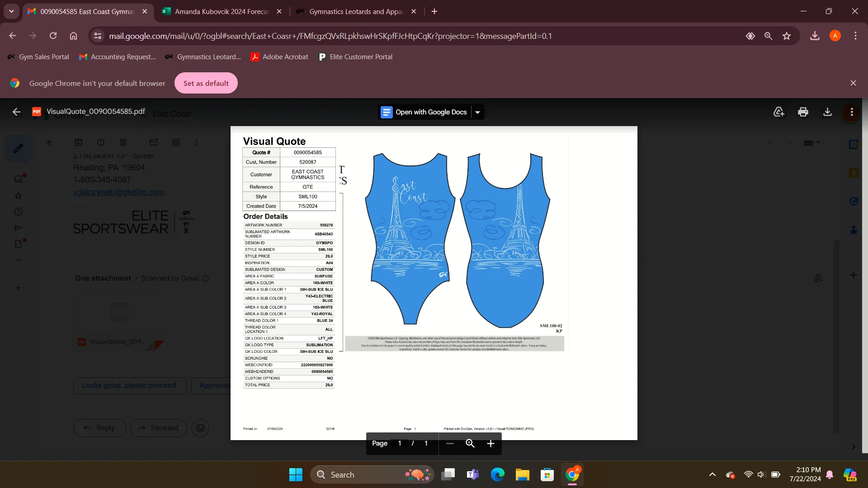Switch to Amanda Kubovcik 2024 Forecast tab
The height and width of the screenshot is (488, 868).
222,11
